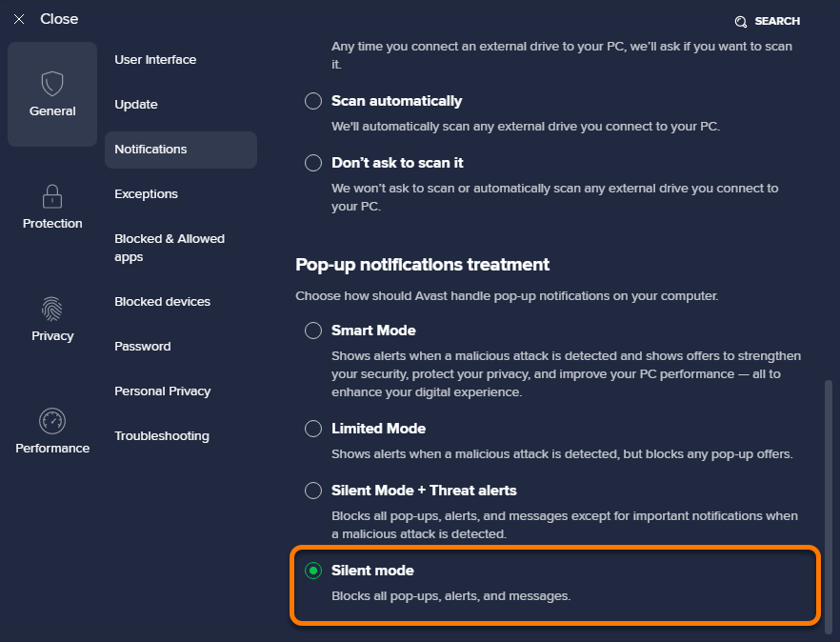Viewport: 840px width, 642px height.
Task: Open Blocked devices page
Action: coord(162,302)
